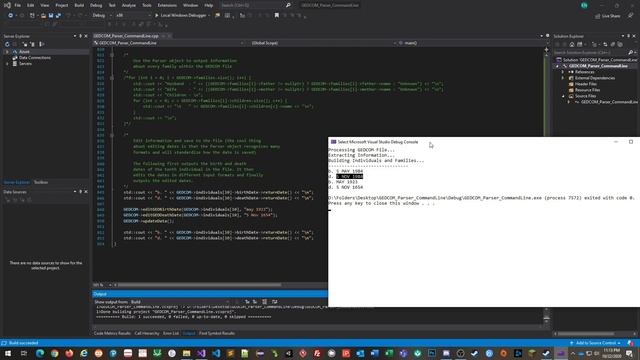This screenshot has width=640, height=360.
Task: Open the Show output from Build dropdown
Action: 180,302
